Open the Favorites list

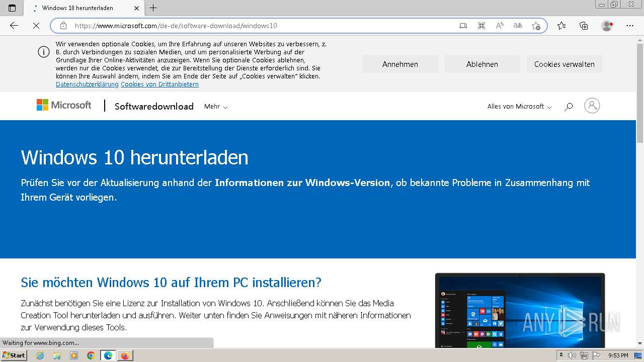(561, 26)
